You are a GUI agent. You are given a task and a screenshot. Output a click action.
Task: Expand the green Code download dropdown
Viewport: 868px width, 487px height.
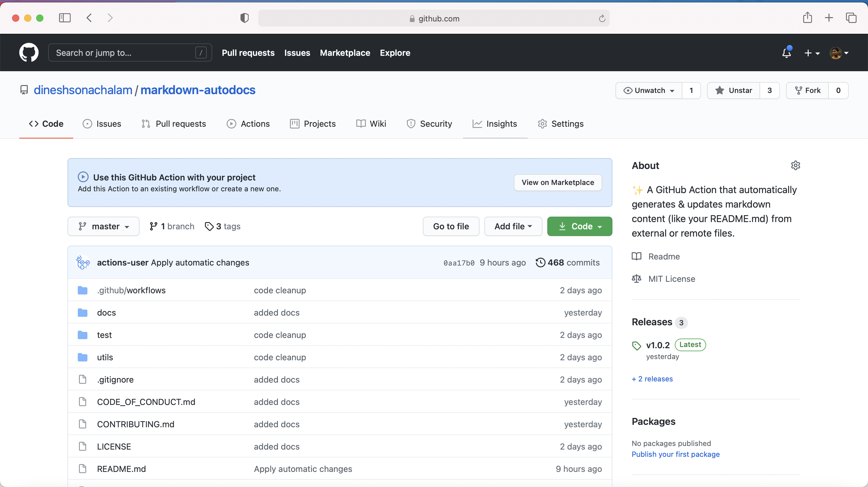579,226
